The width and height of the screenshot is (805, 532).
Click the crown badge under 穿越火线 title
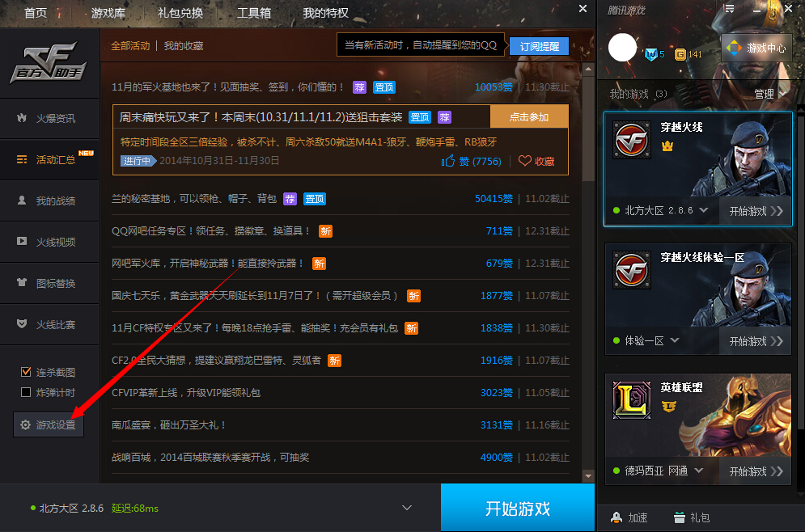pos(667,146)
